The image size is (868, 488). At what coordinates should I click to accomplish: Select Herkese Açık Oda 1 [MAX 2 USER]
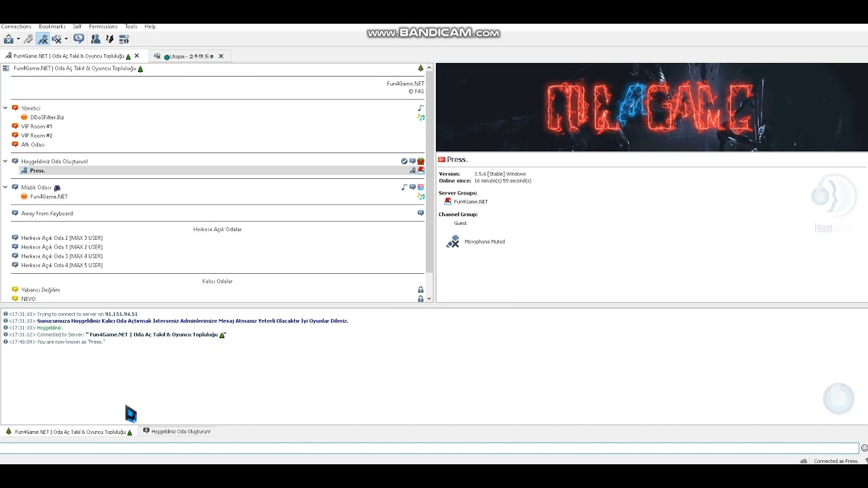pyautogui.click(x=62, y=247)
